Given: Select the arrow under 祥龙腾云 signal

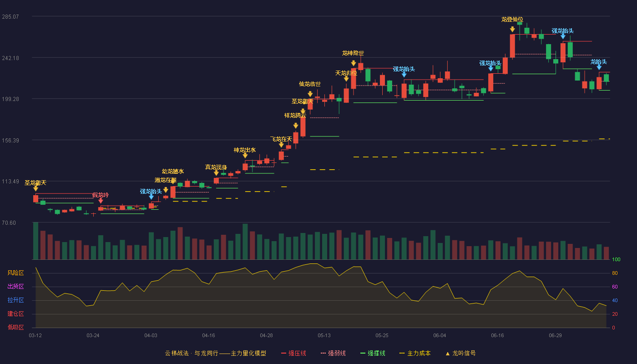Looking at the screenshot, I should point(296,126).
